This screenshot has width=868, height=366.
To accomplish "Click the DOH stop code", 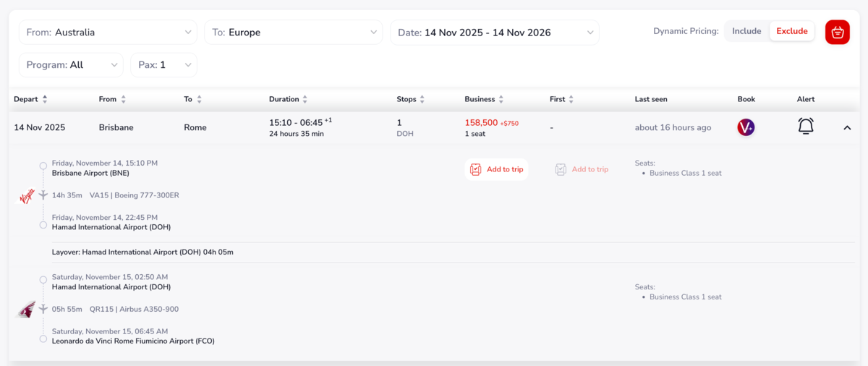I will pos(405,134).
